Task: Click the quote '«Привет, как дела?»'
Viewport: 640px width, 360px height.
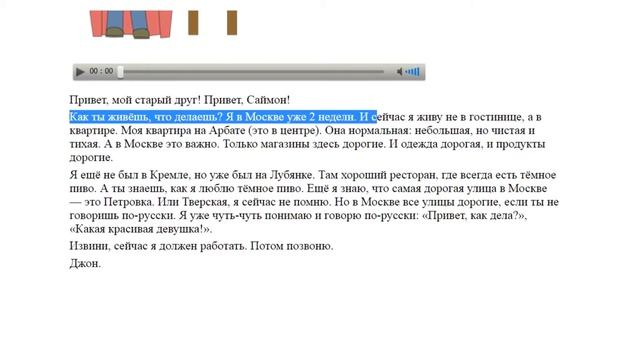Action: (x=474, y=216)
